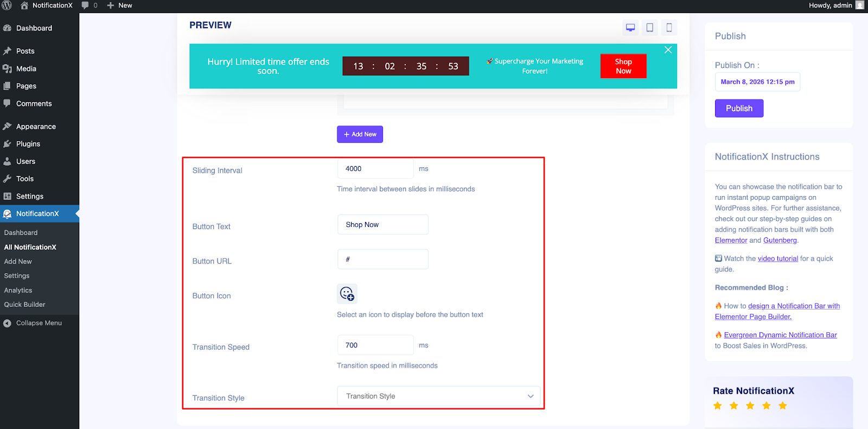
Task: Open the Gutenberg guide link
Action: click(x=780, y=241)
